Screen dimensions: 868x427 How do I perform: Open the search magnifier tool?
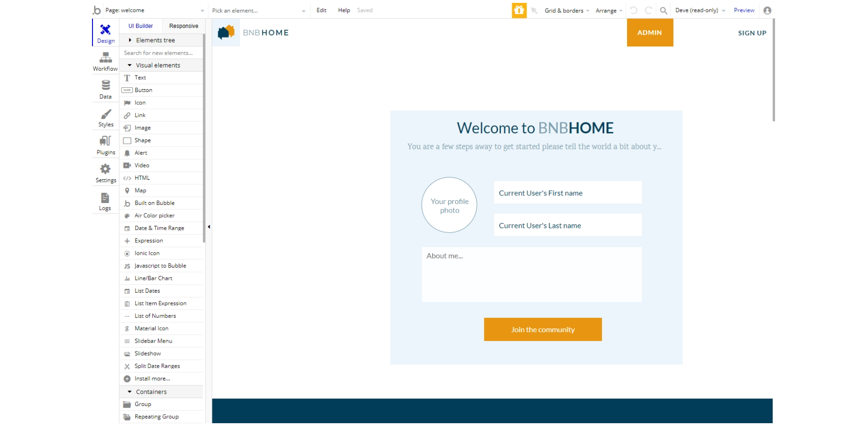[x=664, y=10]
